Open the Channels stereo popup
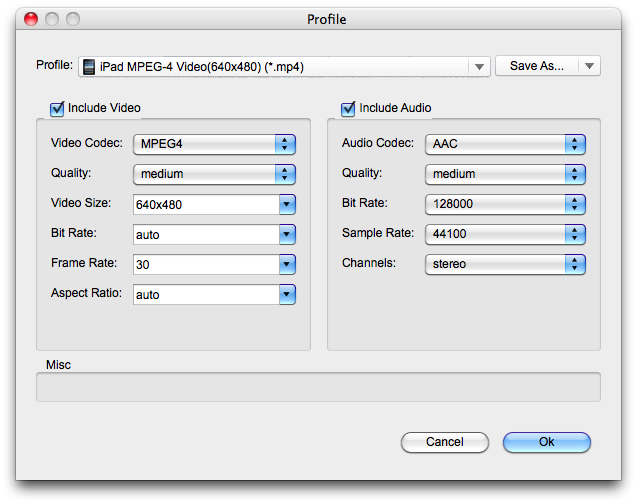Image resolution: width=637 pixels, height=504 pixels. 505,264
